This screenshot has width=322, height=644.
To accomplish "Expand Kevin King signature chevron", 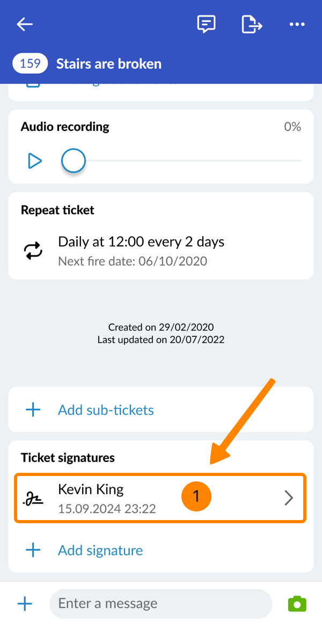I will tap(289, 498).
